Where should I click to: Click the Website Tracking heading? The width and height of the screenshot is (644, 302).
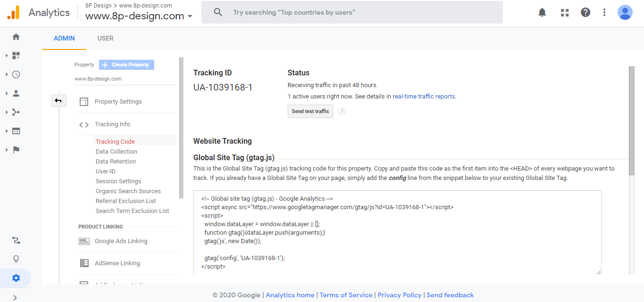[x=223, y=141]
